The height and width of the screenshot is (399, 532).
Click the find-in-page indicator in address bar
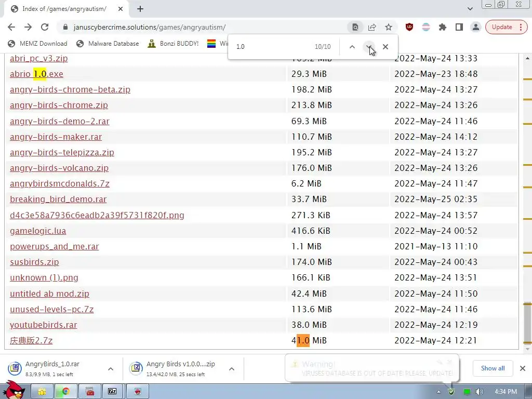(x=355, y=27)
